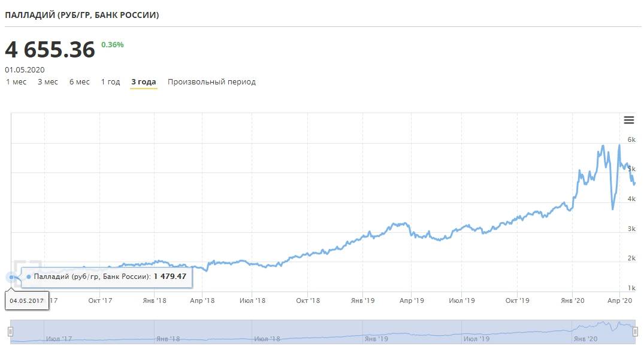Open the chart hamburger context menu
The width and height of the screenshot is (644, 349).
point(628,120)
